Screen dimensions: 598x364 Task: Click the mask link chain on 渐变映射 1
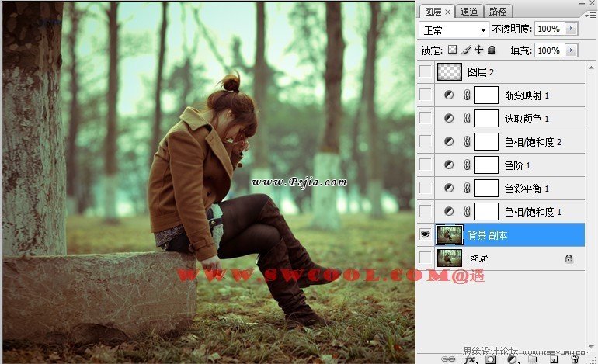point(468,95)
